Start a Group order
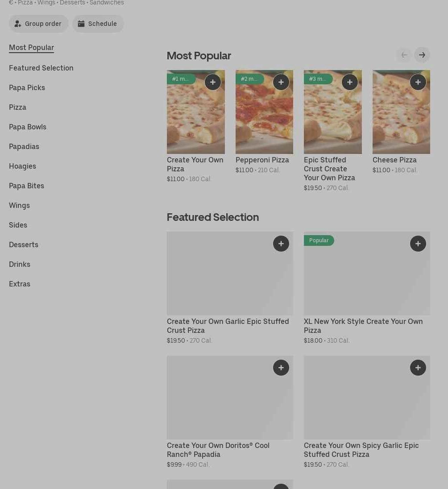The image size is (448, 489). (39, 24)
